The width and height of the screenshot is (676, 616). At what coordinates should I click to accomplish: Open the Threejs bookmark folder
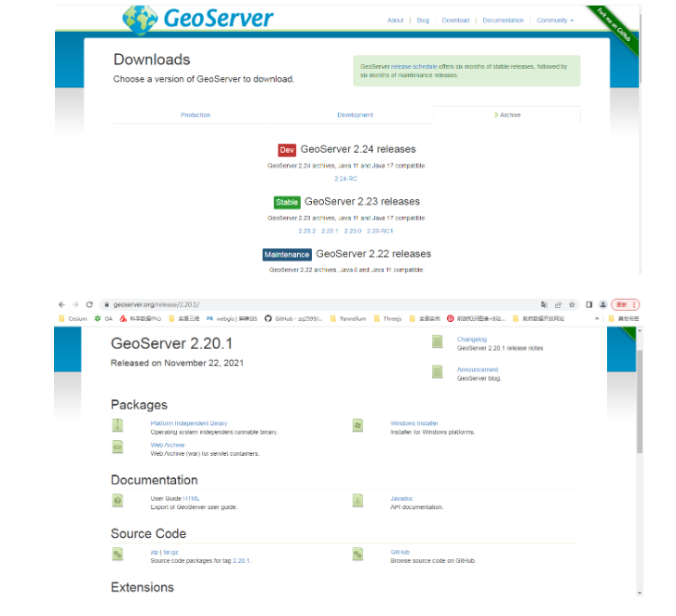pyautogui.click(x=387, y=319)
